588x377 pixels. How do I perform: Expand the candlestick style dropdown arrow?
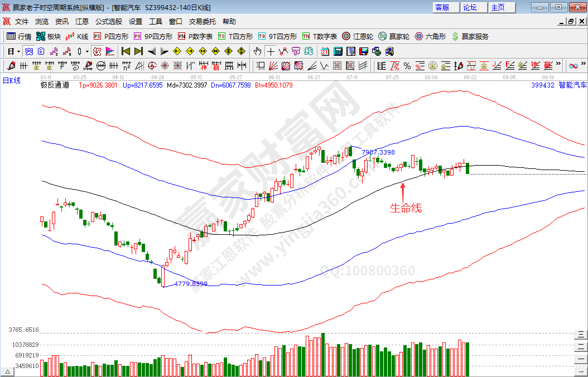(x=86, y=51)
